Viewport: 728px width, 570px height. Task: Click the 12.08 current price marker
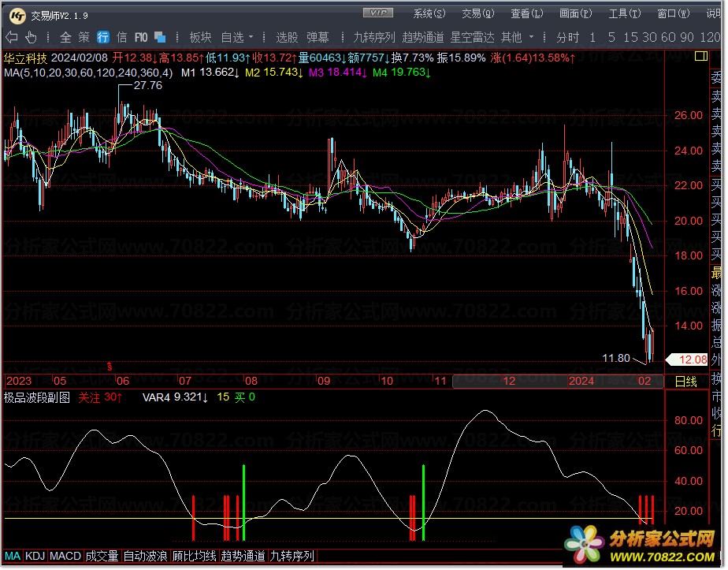(687, 360)
